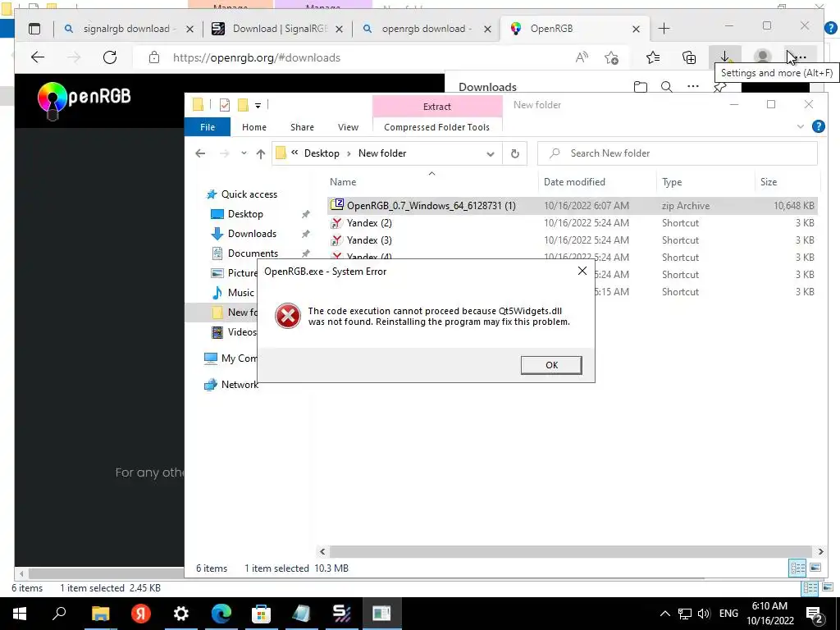Screen dimensions: 840x630
Task: Go back in File Explorer
Action: pos(200,153)
